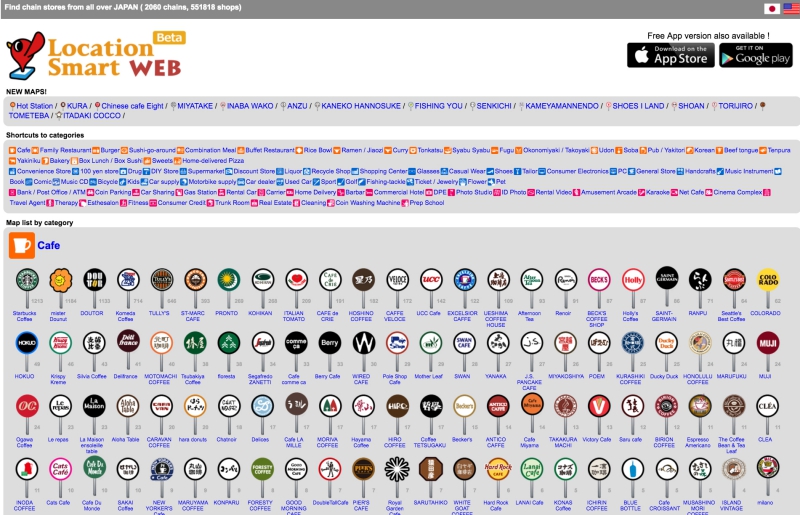Screen dimensions: 800x515
Task: Switch to Japanese via the Japan flag
Action: point(772,8)
